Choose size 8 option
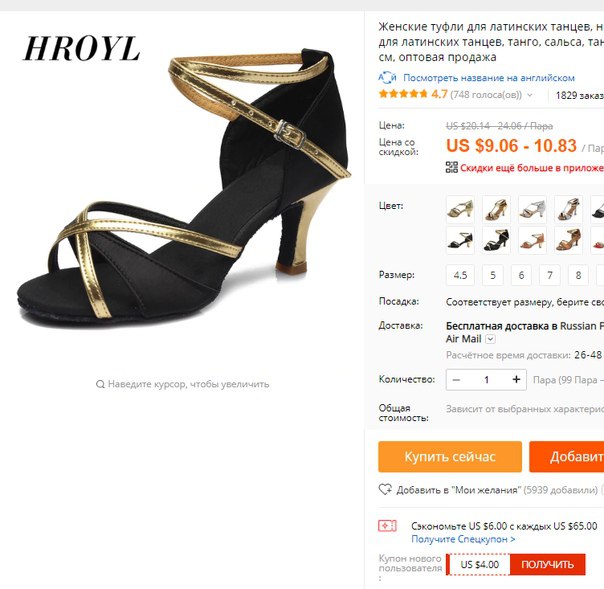The height and width of the screenshot is (589, 604). pos(578,275)
